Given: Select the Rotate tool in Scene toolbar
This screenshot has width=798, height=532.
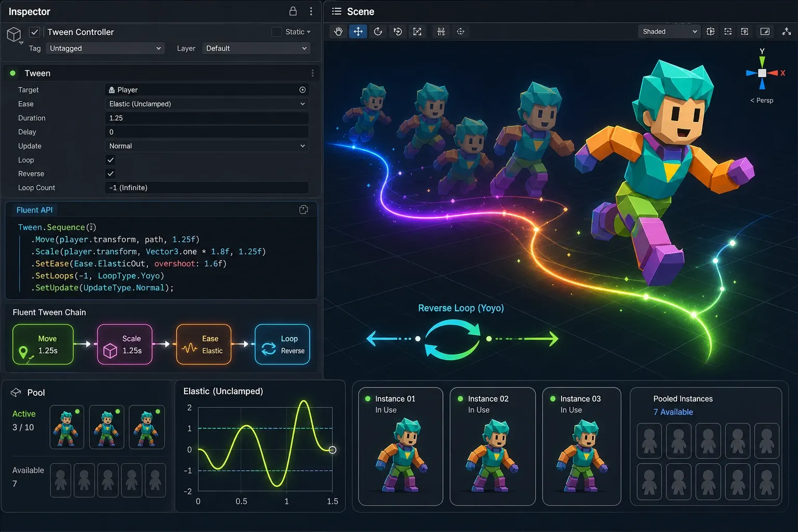Looking at the screenshot, I should click(x=378, y=32).
